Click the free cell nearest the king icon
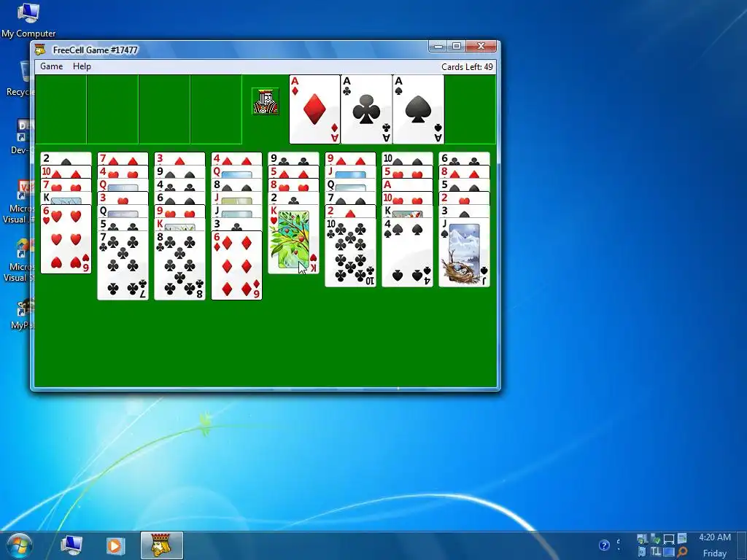The width and height of the screenshot is (747, 560). click(216, 109)
